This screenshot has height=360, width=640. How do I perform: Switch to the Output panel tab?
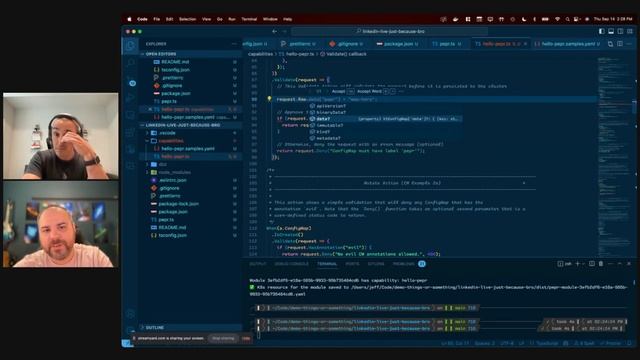coord(258,264)
